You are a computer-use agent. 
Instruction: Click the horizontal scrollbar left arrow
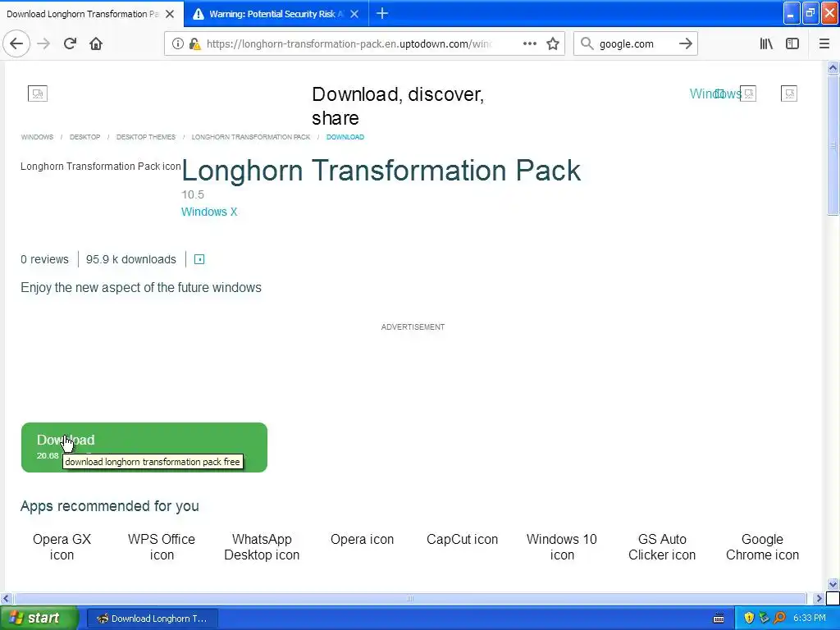coord(6,598)
